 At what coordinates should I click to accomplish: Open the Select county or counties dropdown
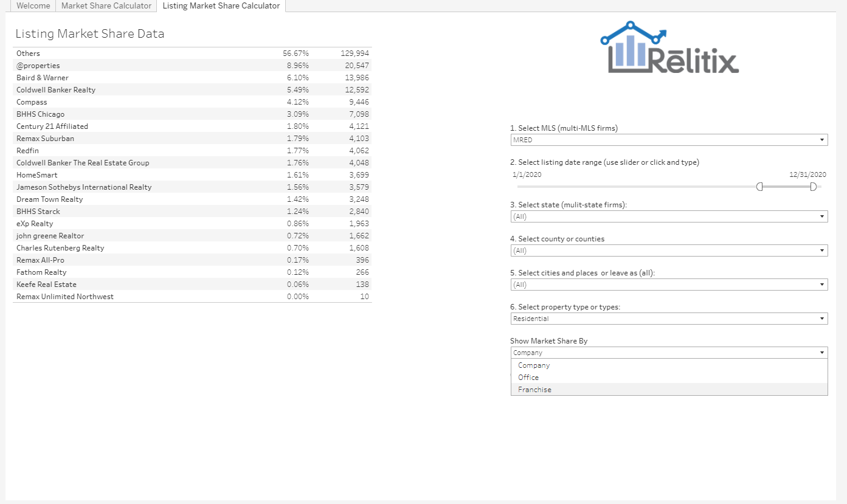click(669, 250)
